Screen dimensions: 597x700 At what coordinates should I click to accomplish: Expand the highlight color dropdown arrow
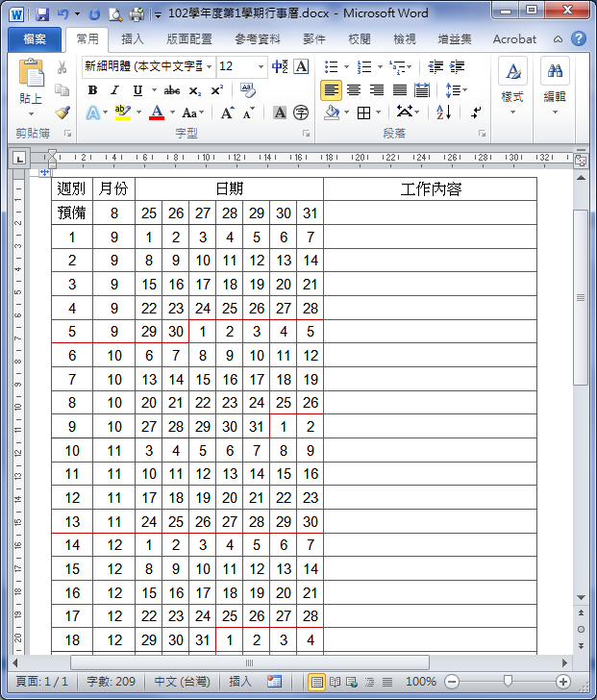138,112
